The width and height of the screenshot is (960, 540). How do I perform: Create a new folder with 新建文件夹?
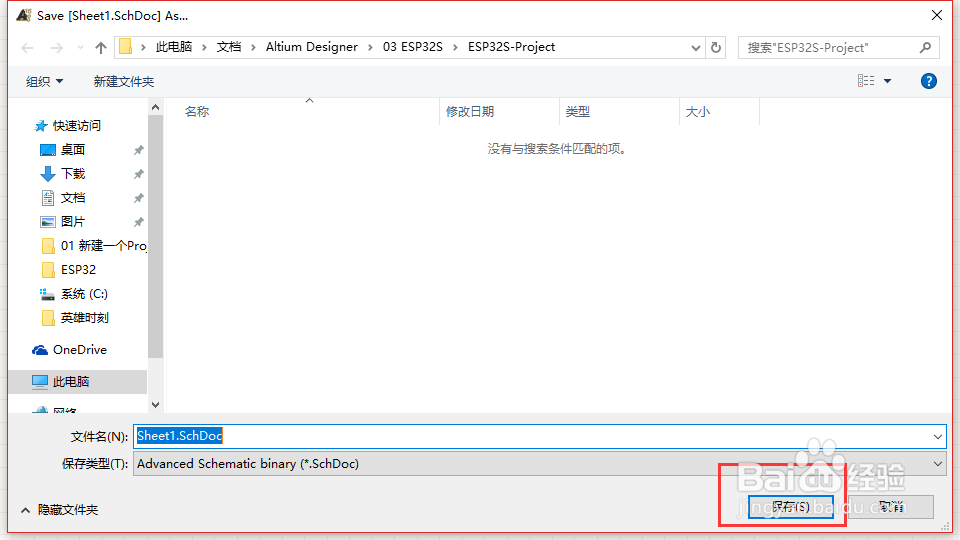coord(124,81)
